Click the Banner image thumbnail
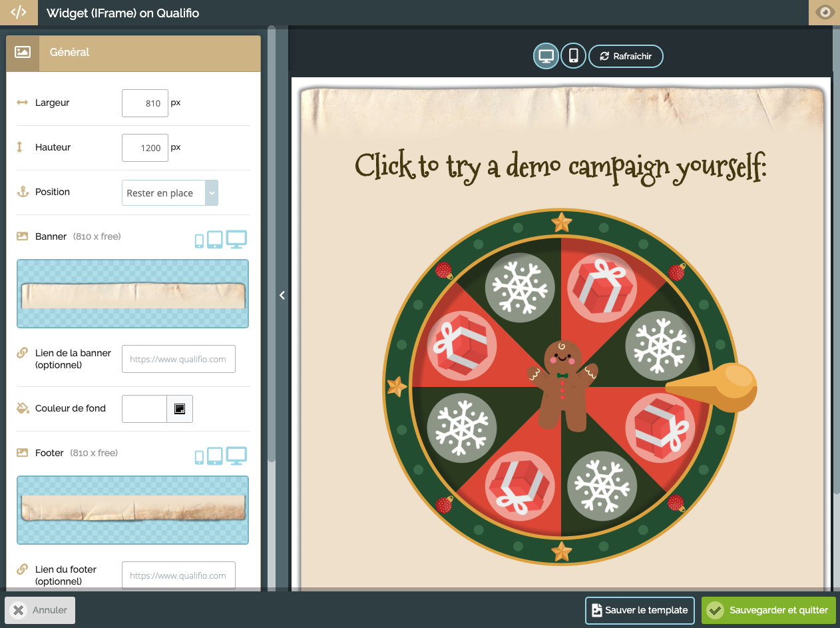 [132, 294]
